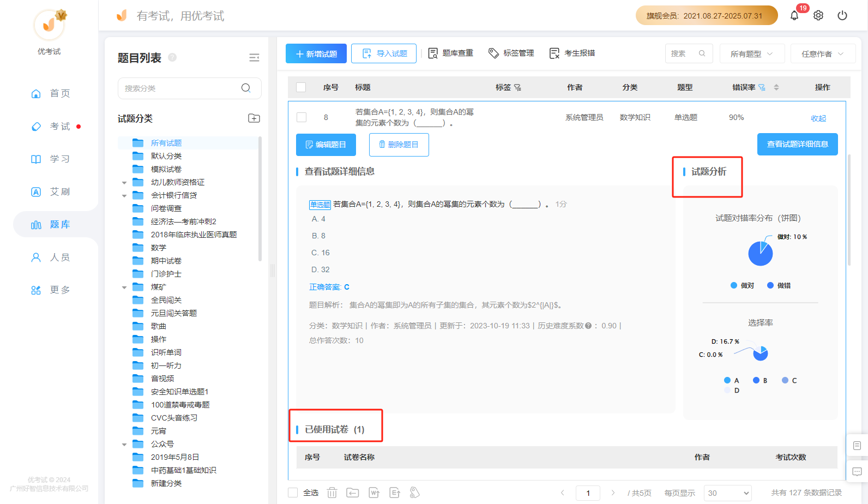Click the 优考试 logo avatar
The width and height of the screenshot is (868, 504).
point(49,25)
